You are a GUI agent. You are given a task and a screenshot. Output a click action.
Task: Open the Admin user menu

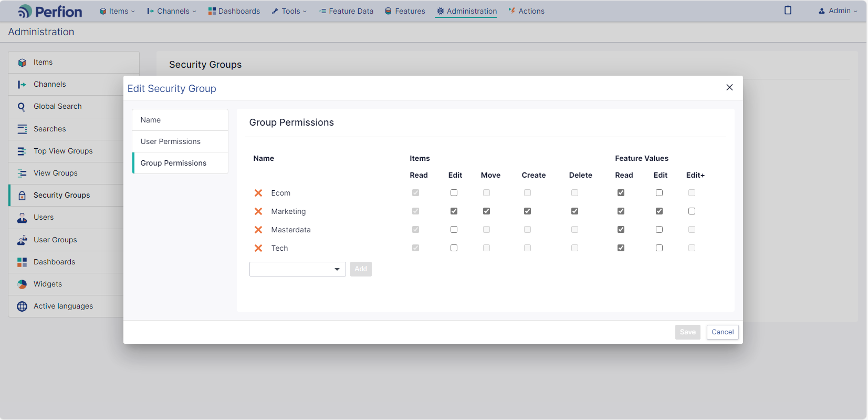click(838, 11)
